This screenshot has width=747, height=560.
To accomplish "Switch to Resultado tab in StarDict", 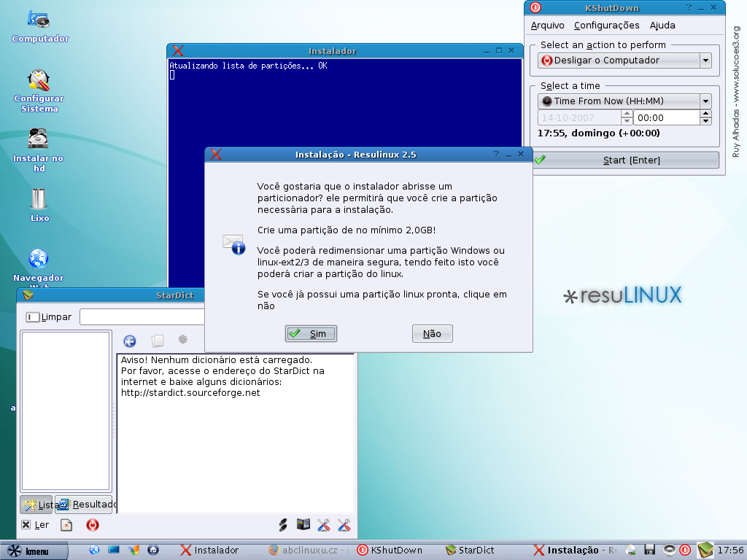I will pos(84,505).
